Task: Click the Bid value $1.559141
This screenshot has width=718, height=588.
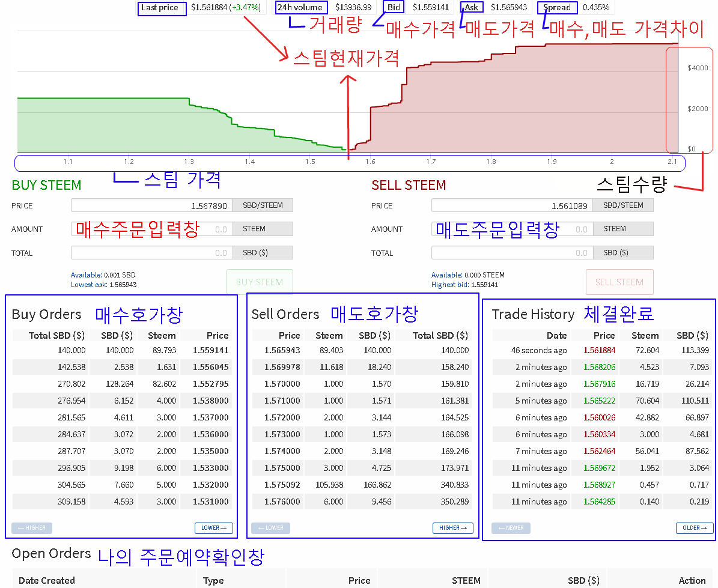Action: coord(430,7)
